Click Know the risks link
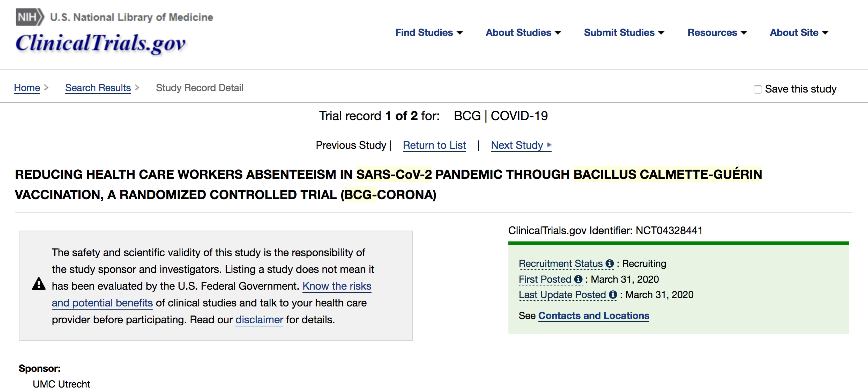Viewport: 868px width, 392px height. (x=337, y=286)
